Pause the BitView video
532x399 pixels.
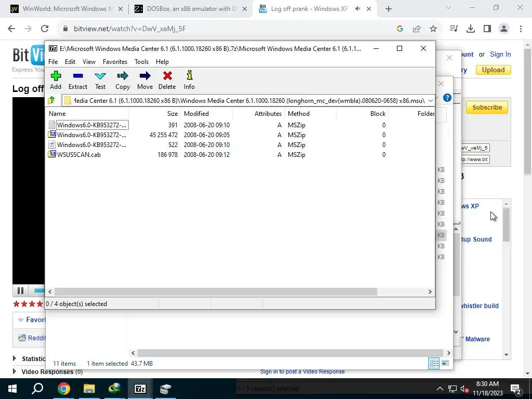coord(20,291)
